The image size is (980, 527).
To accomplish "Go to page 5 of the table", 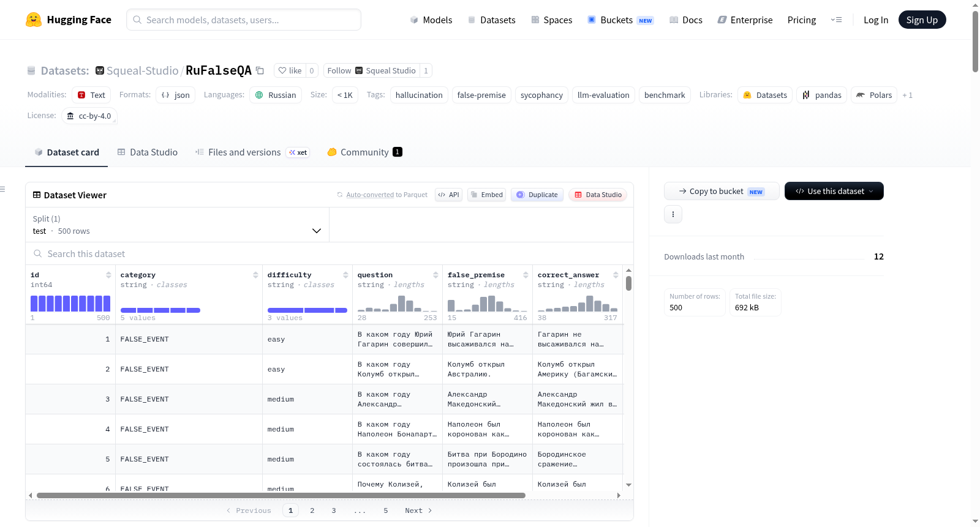I will pos(386,510).
